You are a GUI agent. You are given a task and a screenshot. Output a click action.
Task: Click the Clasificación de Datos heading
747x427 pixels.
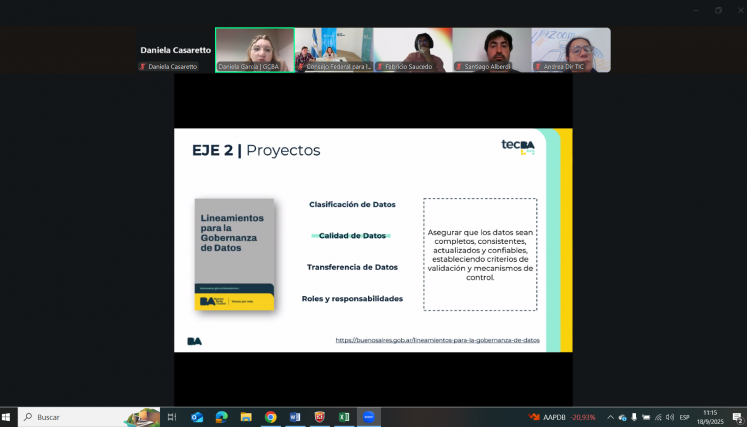[352, 204]
